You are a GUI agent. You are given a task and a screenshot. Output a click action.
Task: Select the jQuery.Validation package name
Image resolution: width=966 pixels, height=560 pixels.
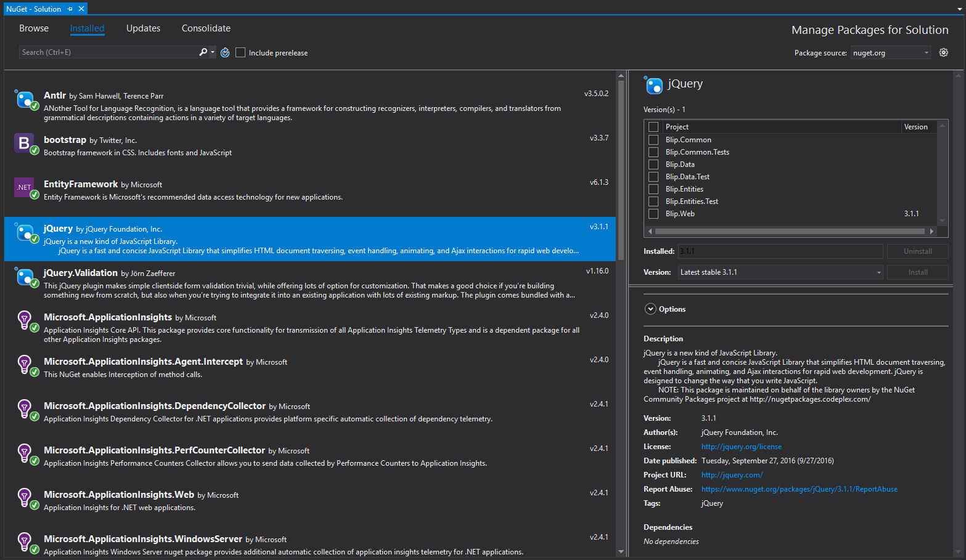point(81,273)
